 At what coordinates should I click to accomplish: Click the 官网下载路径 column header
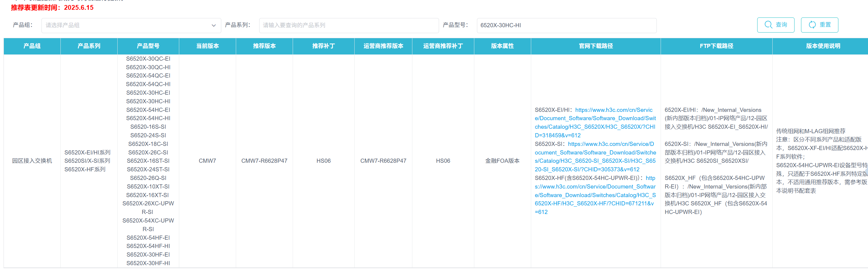click(596, 46)
